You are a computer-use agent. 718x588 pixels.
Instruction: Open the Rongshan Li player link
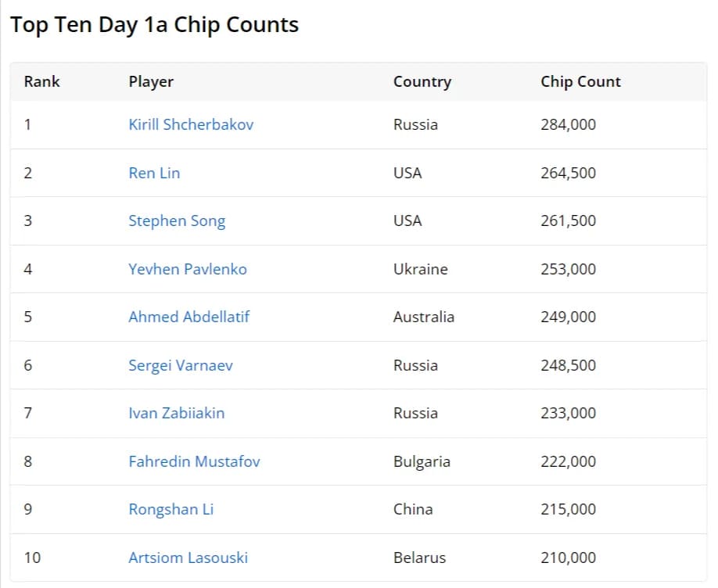pos(171,509)
